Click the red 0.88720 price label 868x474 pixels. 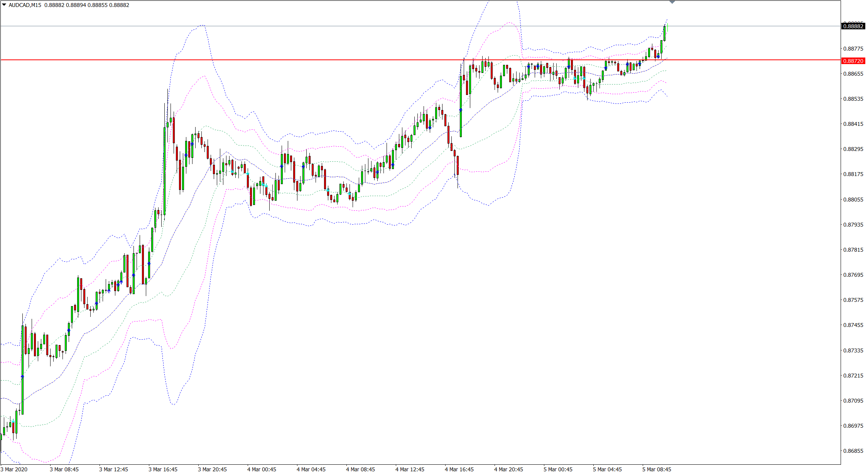[x=853, y=61]
